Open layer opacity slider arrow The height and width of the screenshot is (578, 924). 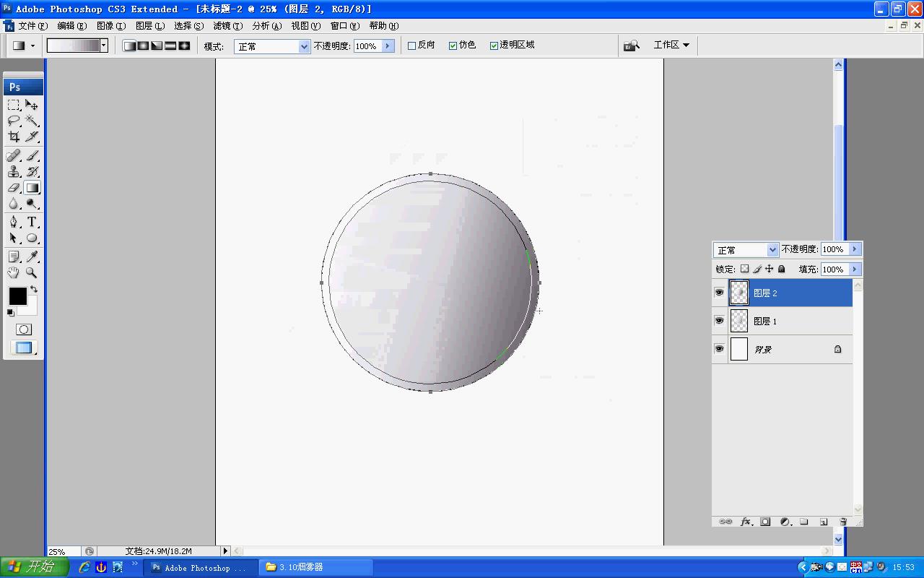tap(855, 249)
